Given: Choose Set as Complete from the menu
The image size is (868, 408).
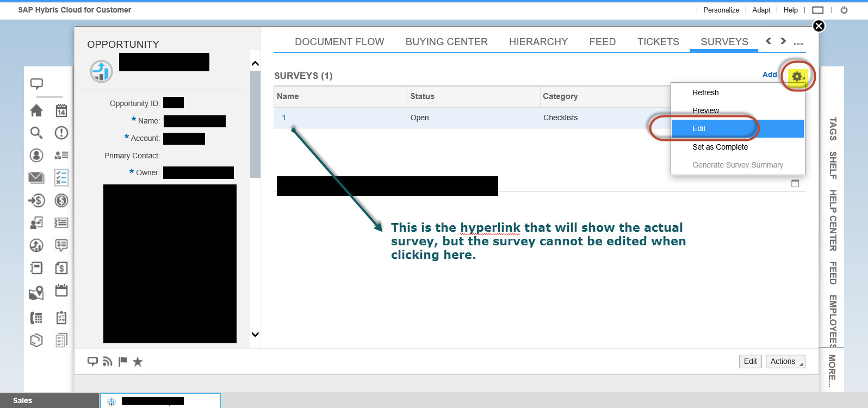Looking at the screenshot, I should click(x=737, y=147).
